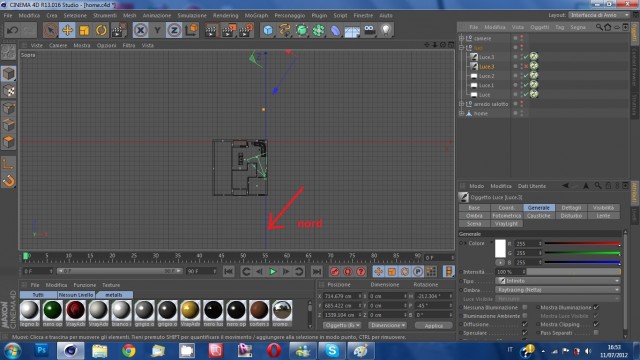The image size is (640, 360).
Task: Expand the camere group
Action: [462, 38]
